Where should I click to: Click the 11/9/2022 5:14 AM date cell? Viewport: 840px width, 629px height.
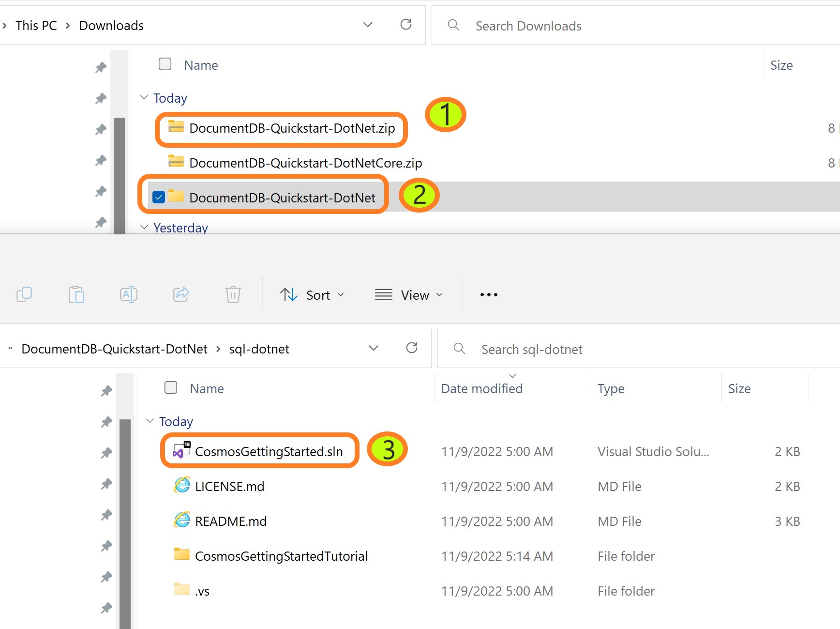click(x=497, y=556)
